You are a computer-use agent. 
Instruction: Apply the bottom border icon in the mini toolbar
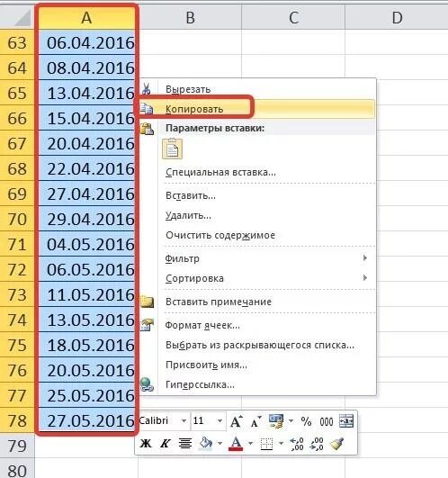tap(267, 444)
